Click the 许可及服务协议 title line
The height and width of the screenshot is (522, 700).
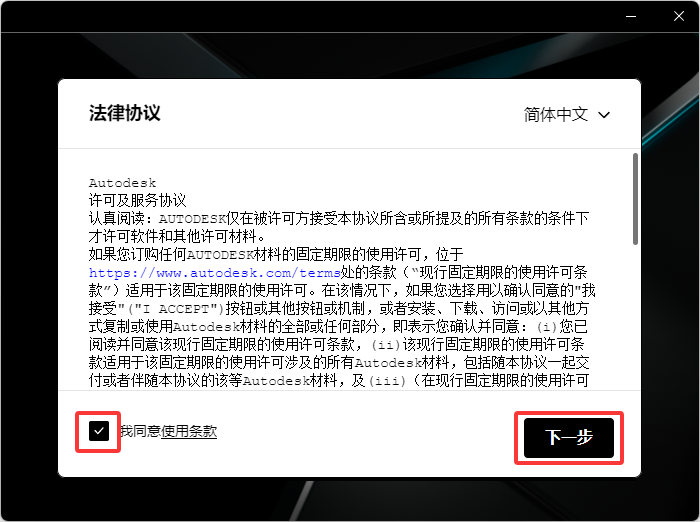pos(138,200)
